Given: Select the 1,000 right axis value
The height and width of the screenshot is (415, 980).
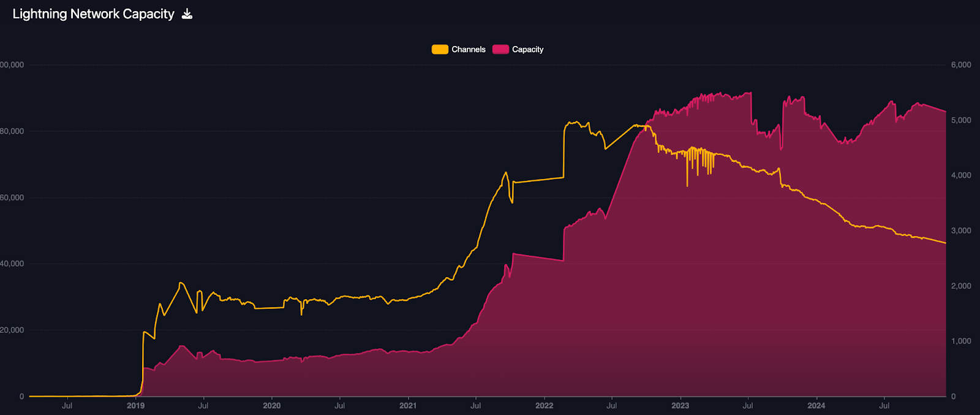Looking at the screenshot, I should (x=960, y=341).
